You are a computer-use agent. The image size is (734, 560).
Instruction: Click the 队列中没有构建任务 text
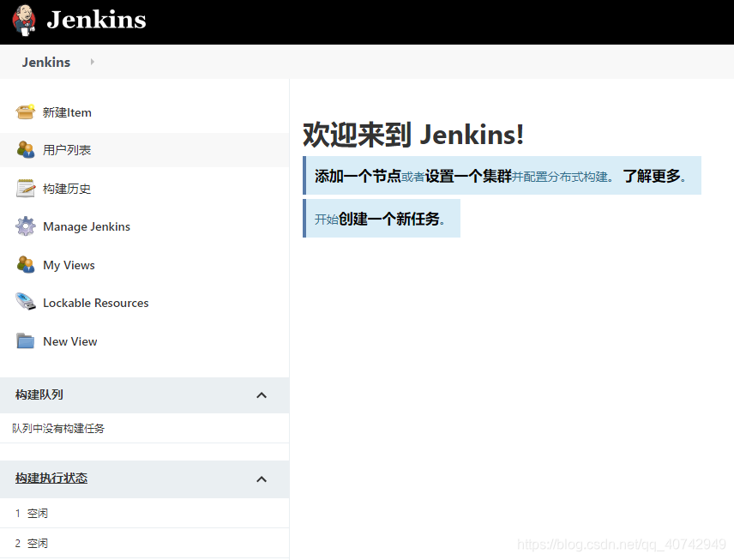tap(58, 429)
